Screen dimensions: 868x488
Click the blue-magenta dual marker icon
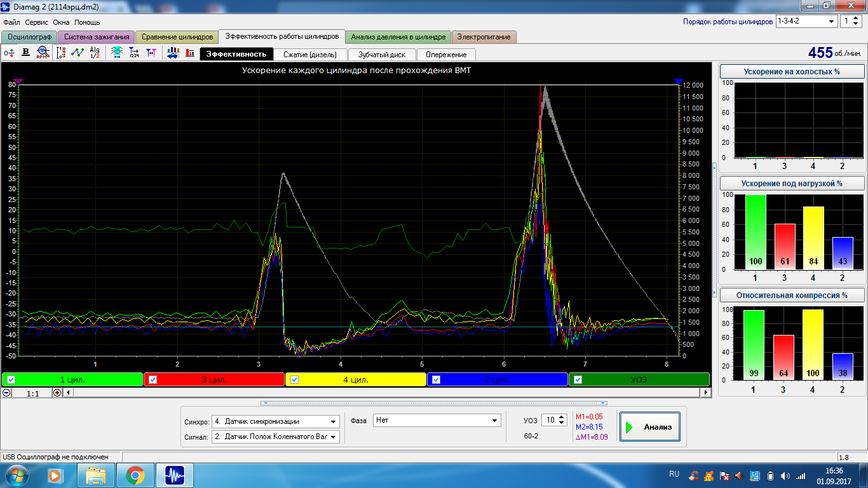click(x=151, y=53)
